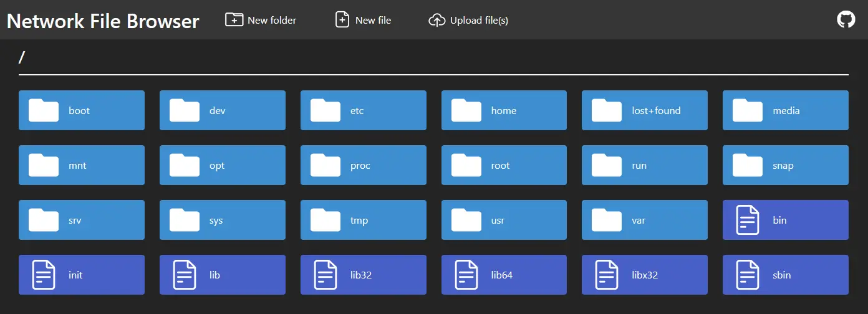Select the libx32 file tile
Image resolution: width=868 pixels, height=314 pixels.
(645, 275)
